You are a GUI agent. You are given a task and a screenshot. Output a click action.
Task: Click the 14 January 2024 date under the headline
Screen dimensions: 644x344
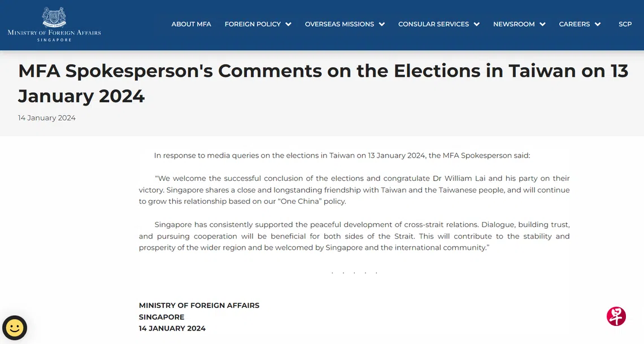click(47, 118)
